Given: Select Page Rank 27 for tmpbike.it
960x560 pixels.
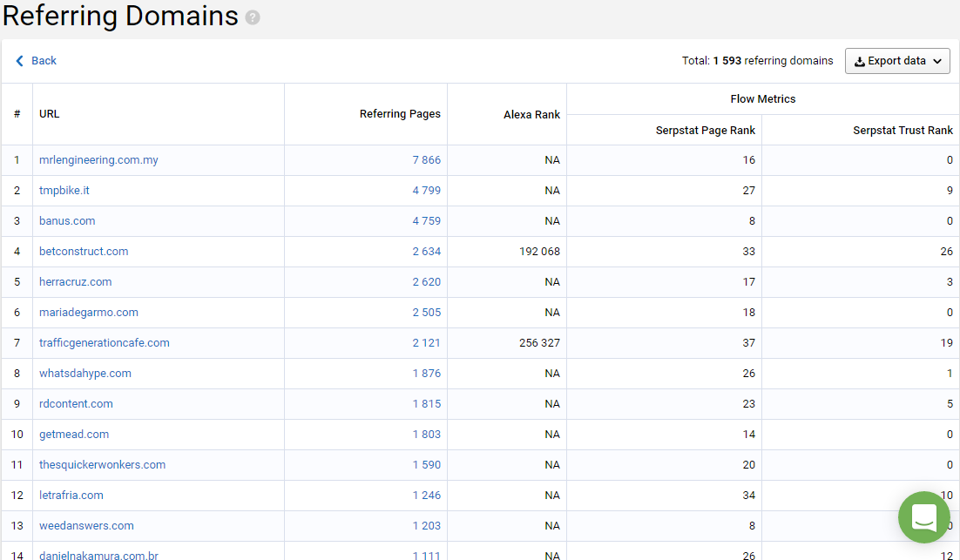Looking at the screenshot, I should pyautogui.click(x=749, y=191).
